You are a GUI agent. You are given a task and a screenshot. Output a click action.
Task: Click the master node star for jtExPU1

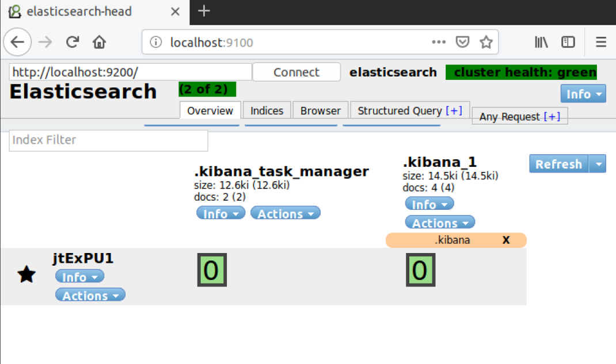26,274
